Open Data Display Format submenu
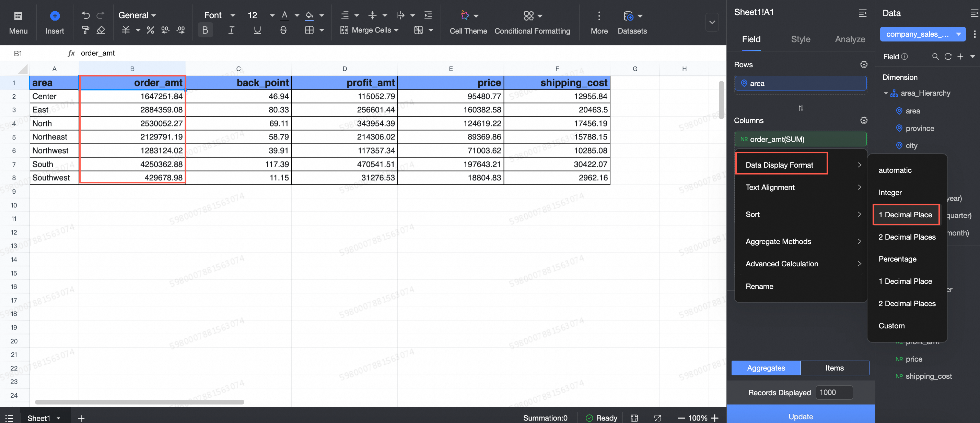Image resolution: width=980 pixels, height=423 pixels. tap(801, 165)
